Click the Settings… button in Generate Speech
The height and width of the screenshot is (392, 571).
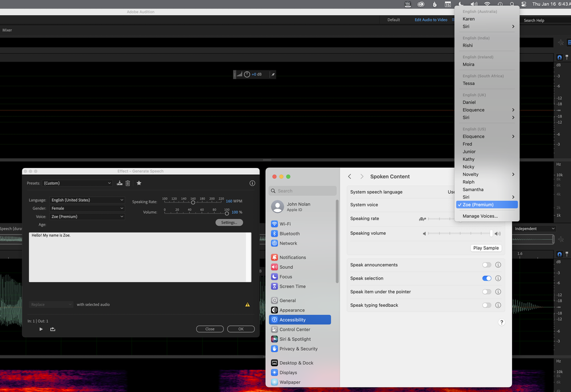click(x=229, y=222)
